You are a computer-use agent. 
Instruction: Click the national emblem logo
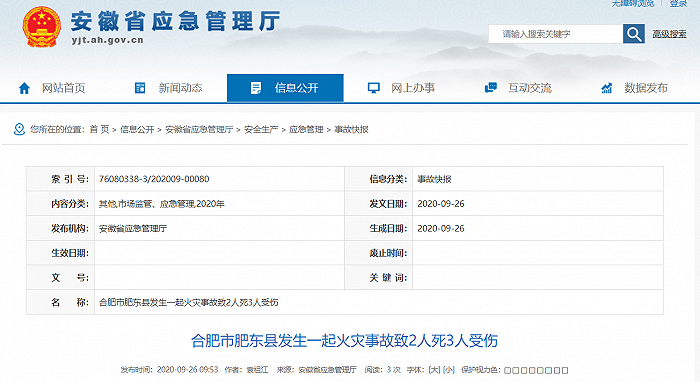click(x=42, y=27)
